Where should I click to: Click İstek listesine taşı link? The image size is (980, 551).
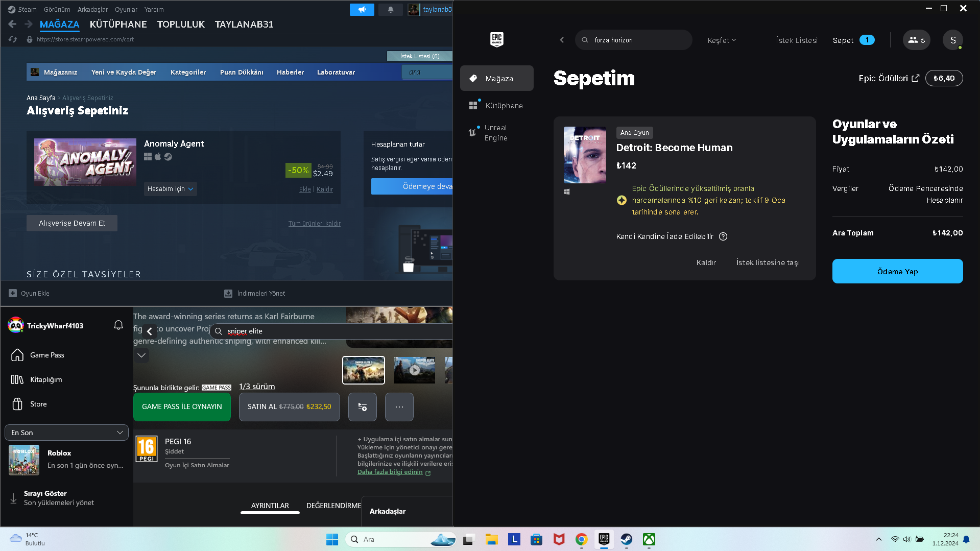(768, 262)
